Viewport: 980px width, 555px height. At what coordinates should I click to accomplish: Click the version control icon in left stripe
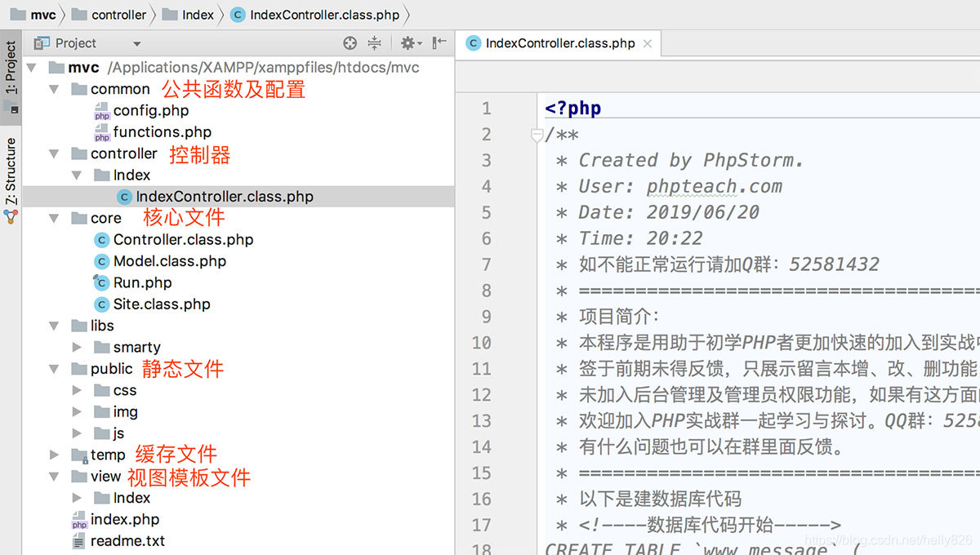tap(11, 216)
